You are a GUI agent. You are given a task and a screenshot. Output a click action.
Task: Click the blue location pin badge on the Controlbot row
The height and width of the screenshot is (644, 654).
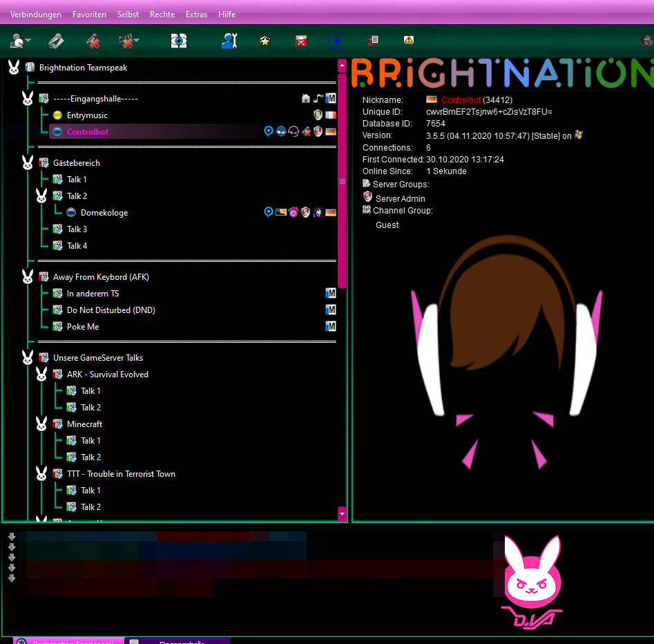tap(269, 131)
